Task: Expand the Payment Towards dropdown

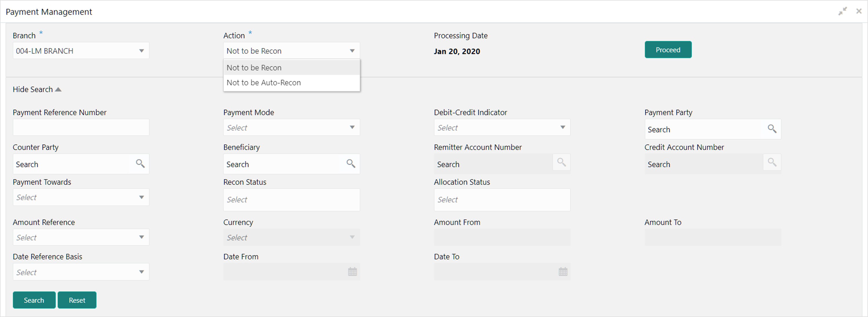Action: [x=142, y=197]
